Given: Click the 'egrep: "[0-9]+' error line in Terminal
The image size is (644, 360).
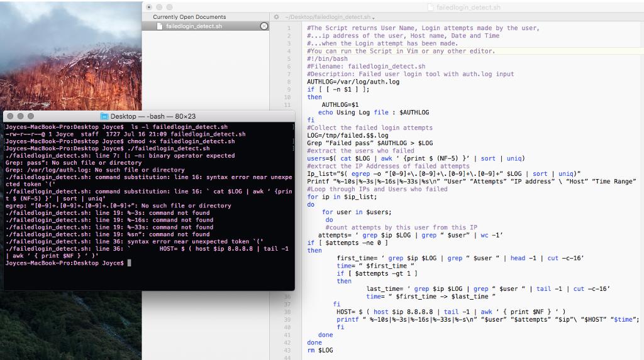Looking at the screenshot, I should 118,205.
